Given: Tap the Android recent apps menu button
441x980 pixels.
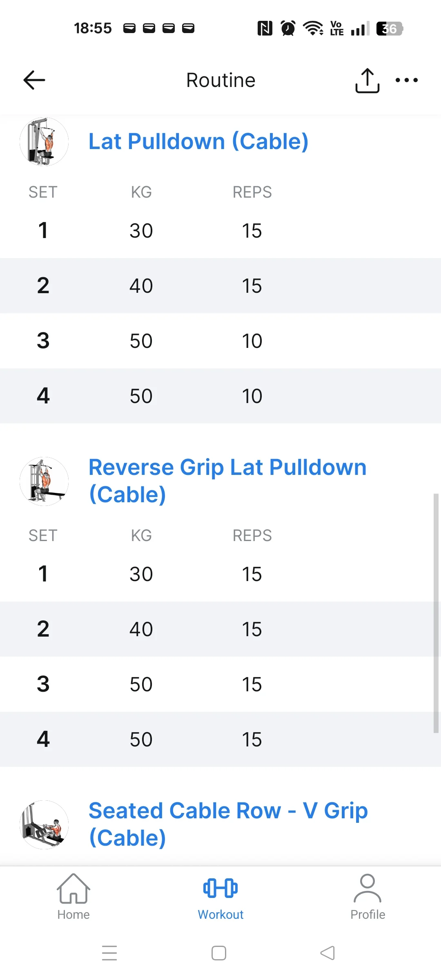Looking at the screenshot, I should point(109,953).
